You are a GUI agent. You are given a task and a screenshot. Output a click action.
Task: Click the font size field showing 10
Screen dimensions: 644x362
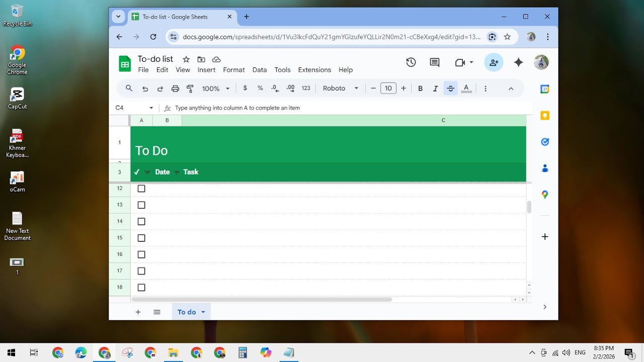388,88
